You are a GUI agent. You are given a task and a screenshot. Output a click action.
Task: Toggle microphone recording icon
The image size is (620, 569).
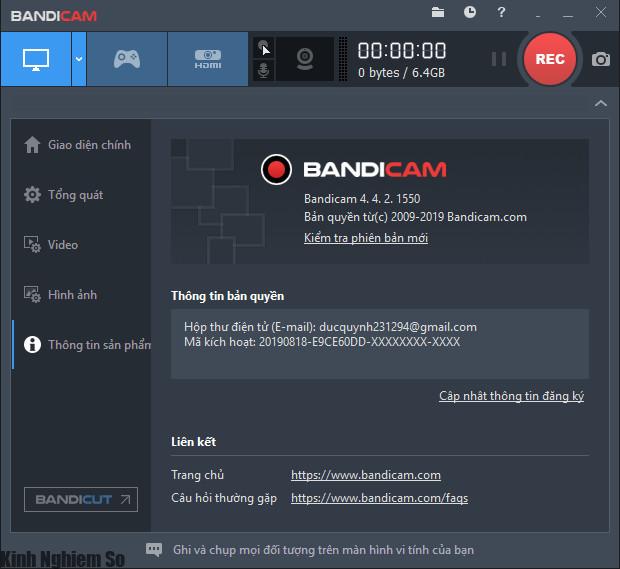coord(264,70)
